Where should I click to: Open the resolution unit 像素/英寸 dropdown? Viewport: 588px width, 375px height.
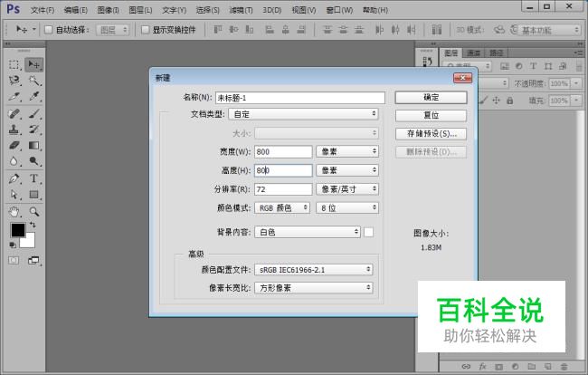[x=347, y=189]
